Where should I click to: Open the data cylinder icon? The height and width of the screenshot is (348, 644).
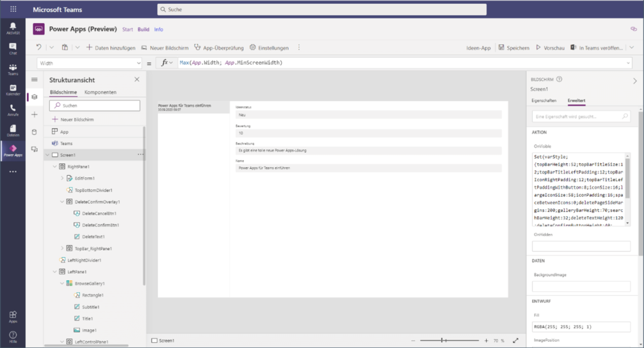pos(35,132)
